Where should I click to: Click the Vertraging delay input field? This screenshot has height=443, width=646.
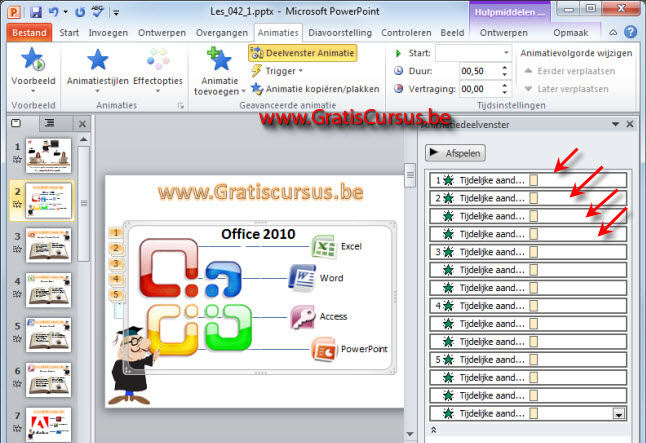pos(479,89)
